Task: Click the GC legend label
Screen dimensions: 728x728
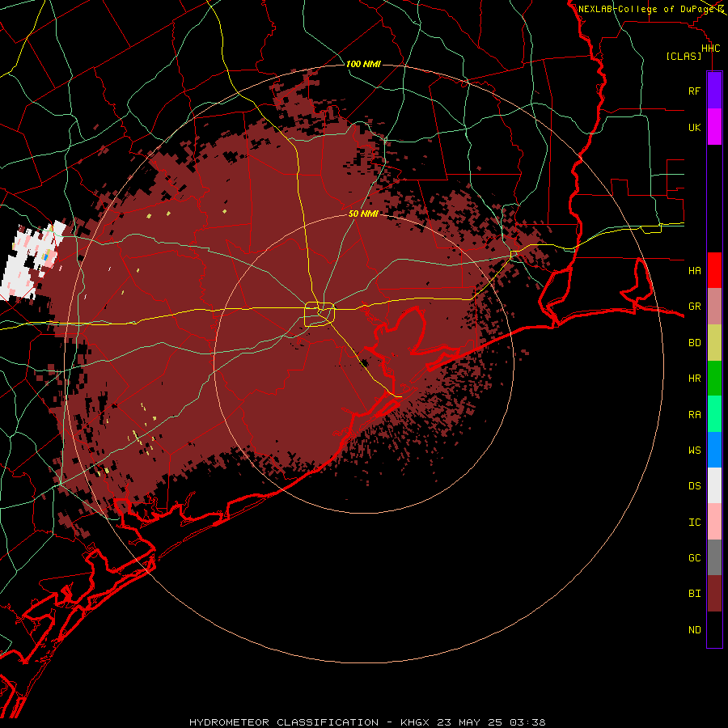Action: pos(694,558)
